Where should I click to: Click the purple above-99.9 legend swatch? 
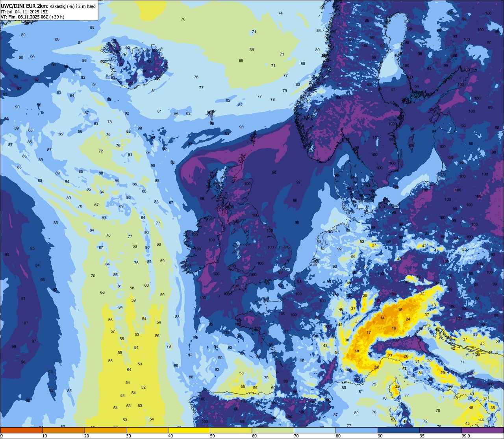pos(483,430)
